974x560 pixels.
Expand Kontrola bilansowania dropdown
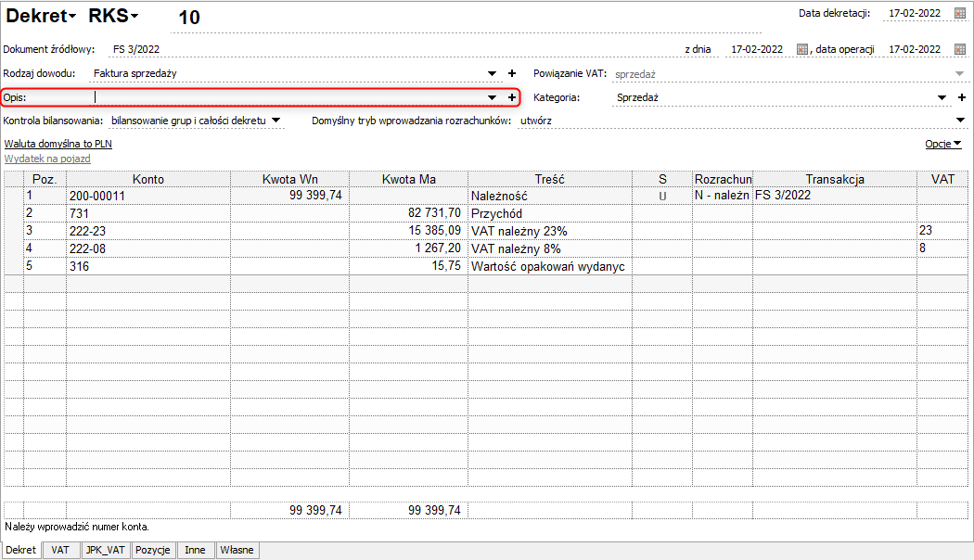(276, 121)
